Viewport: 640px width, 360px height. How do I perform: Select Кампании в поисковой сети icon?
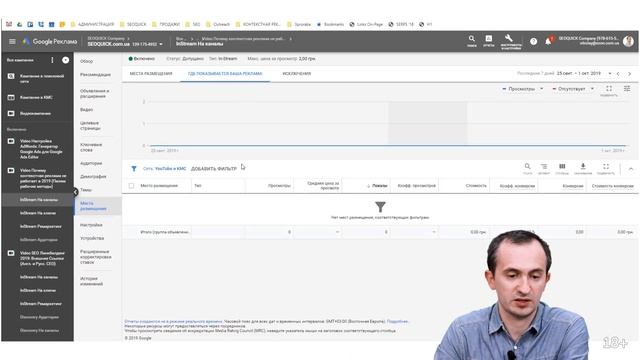[x=11, y=76]
